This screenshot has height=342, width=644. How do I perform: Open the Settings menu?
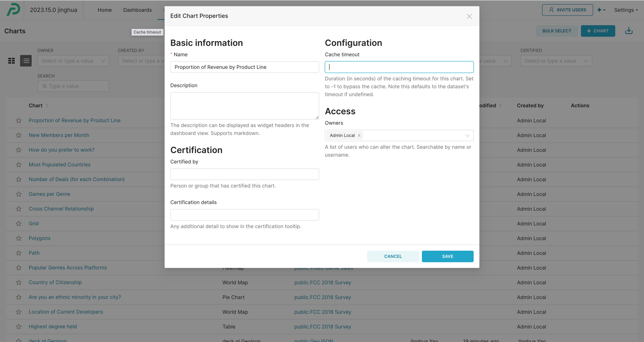[625, 10]
